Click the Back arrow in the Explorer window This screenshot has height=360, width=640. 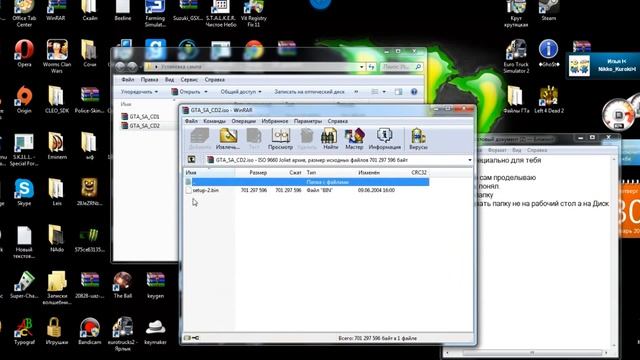(x=120, y=67)
